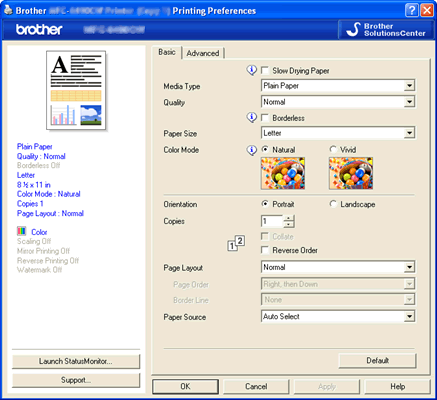Expand the Paper Size dropdown
The image size is (437, 400).
point(338,133)
